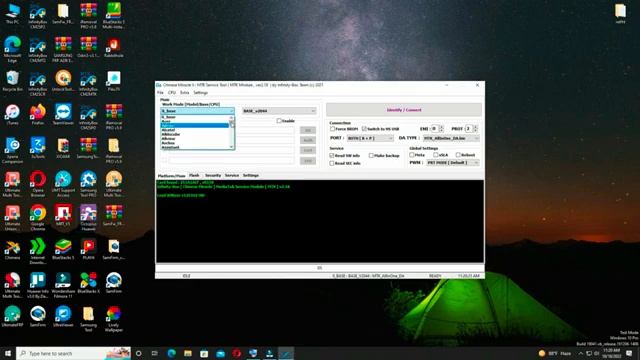Open the InfinityBox CM2SCR shortcut
This screenshot has width=640, height=360.
coord(38,84)
